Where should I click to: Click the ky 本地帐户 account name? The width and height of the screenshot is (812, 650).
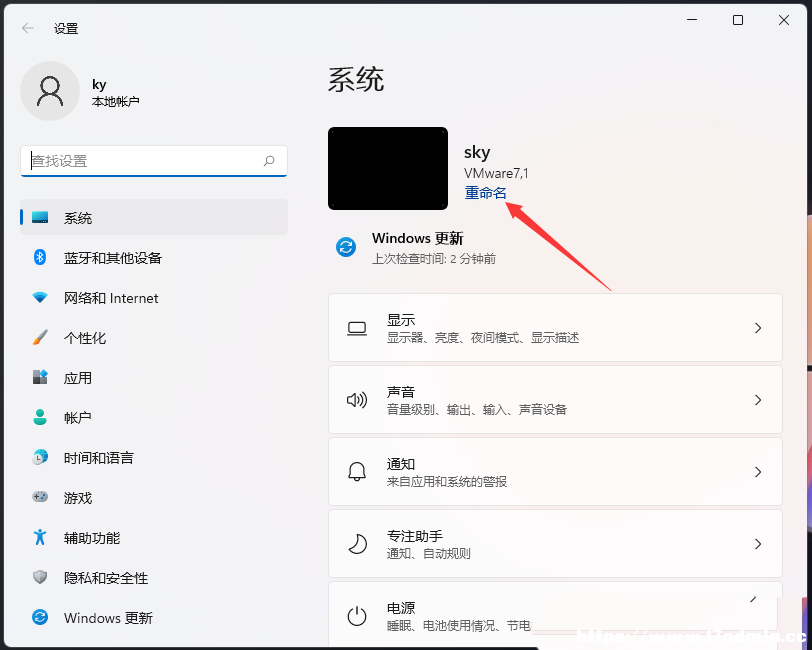[x=115, y=92]
